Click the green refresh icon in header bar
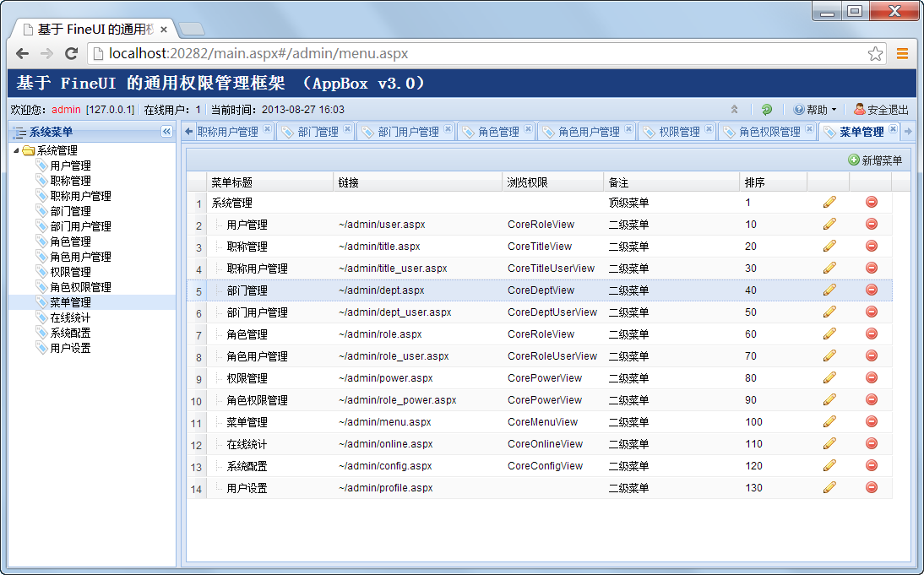Viewport: 924px width, 575px height. [767, 109]
